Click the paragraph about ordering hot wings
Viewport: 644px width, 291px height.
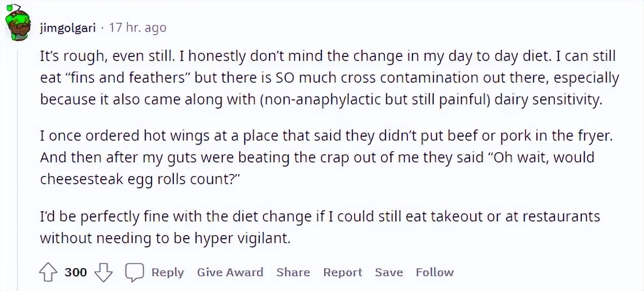(x=321, y=156)
